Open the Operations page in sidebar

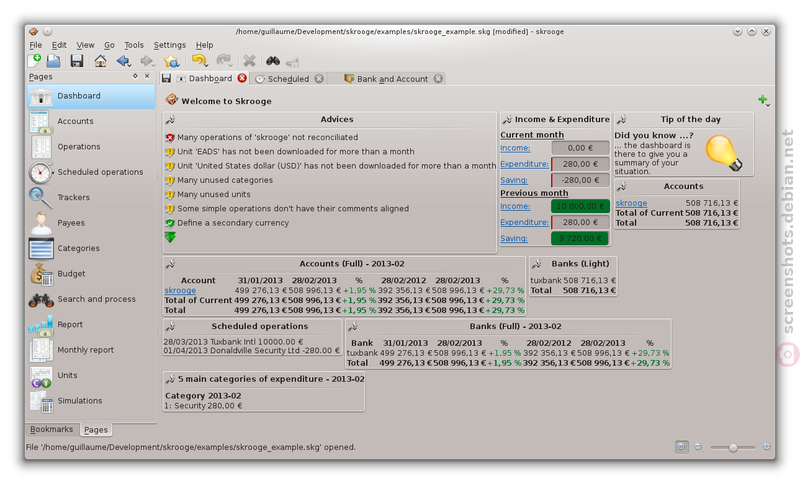[x=91, y=147]
